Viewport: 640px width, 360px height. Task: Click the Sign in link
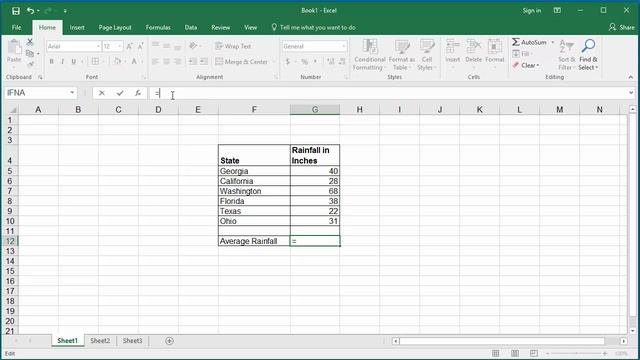(532, 11)
